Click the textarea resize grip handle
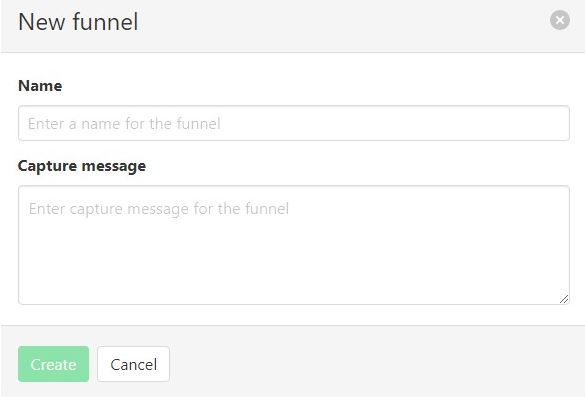585x407 pixels. pyautogui.click(x=564, y=299)
